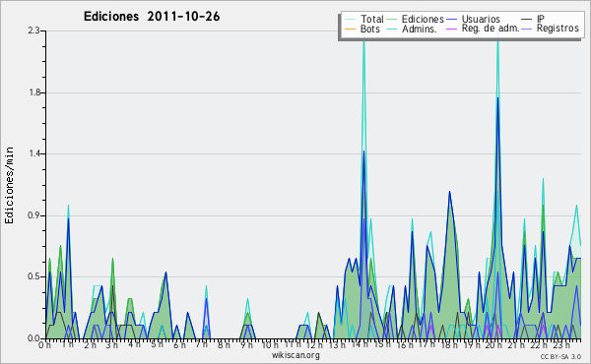Click the '19 h' x-axis label
The height and width of the screenshot is (364, 591).
point(471,344)
